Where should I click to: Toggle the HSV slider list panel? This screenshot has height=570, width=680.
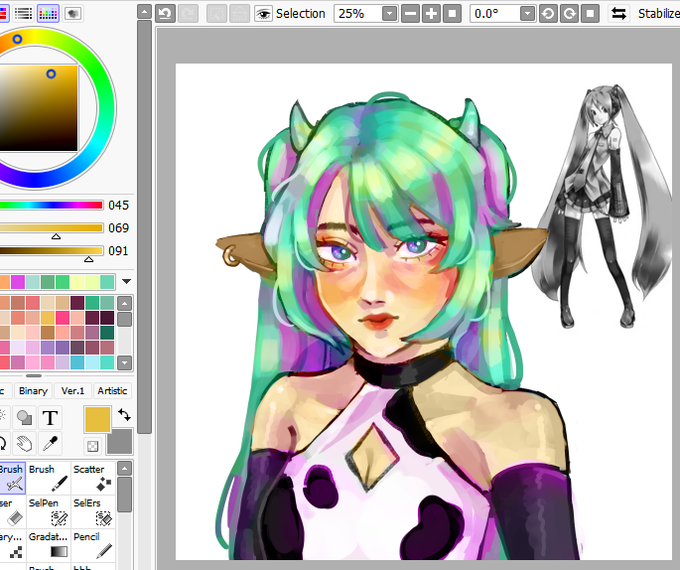pos(23,14)
